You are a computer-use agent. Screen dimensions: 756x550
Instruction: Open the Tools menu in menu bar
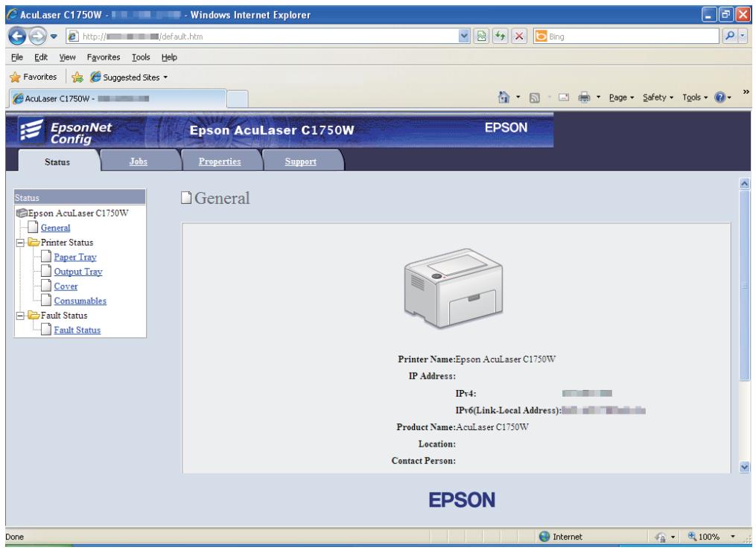point(141,57)
